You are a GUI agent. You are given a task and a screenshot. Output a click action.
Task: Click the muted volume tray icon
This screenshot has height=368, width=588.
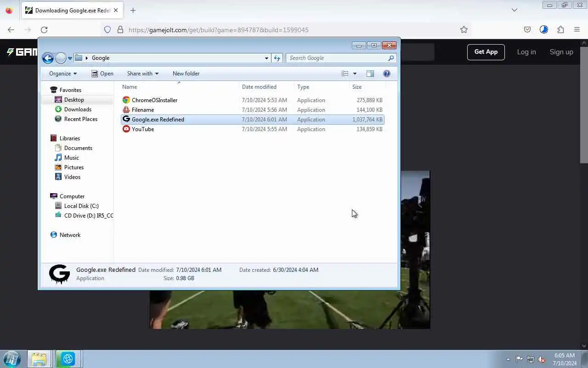[x=542, y=359]
